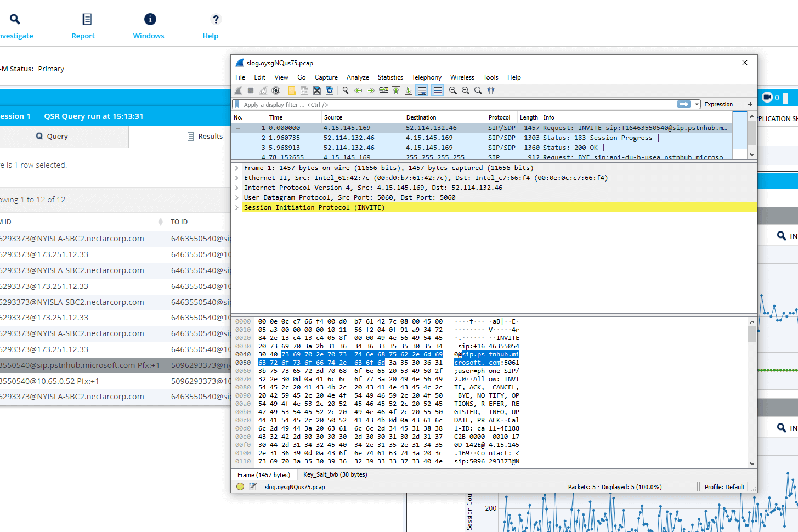Expand the Ethernet II tree row
The height and width of the screenshot is (532, 798).
tap(237, 178)
